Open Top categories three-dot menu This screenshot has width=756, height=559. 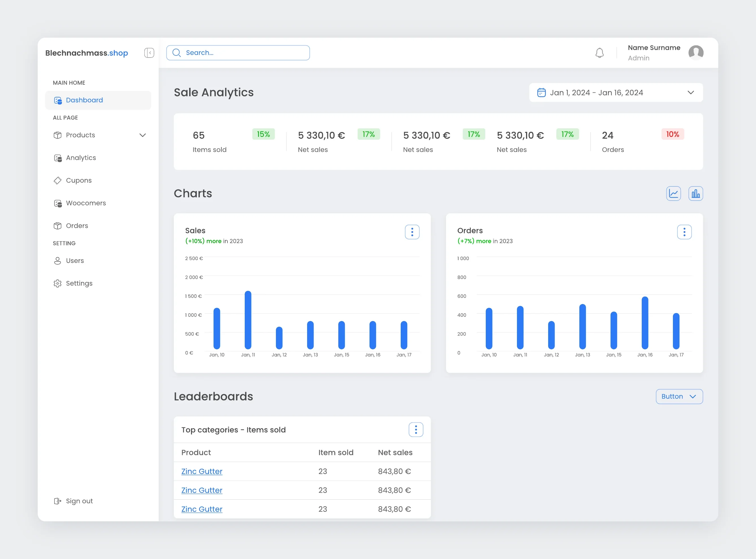[x=416, y=430]
